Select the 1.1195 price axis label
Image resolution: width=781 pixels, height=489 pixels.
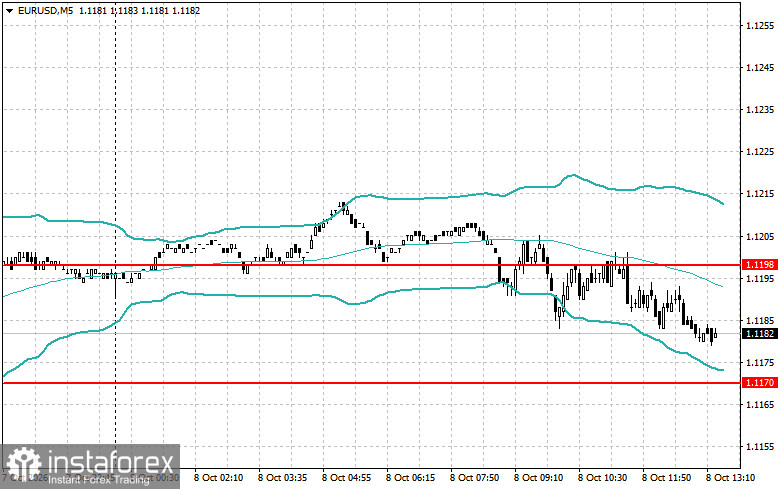761,278
